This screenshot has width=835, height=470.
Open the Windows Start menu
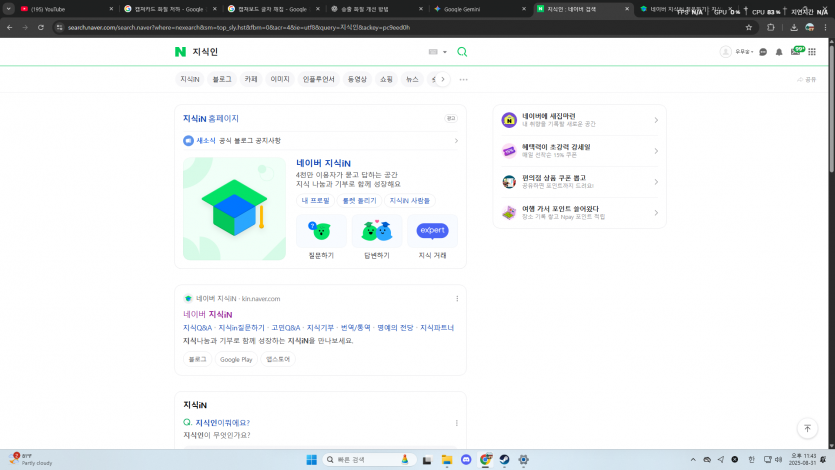pos(312,459)
